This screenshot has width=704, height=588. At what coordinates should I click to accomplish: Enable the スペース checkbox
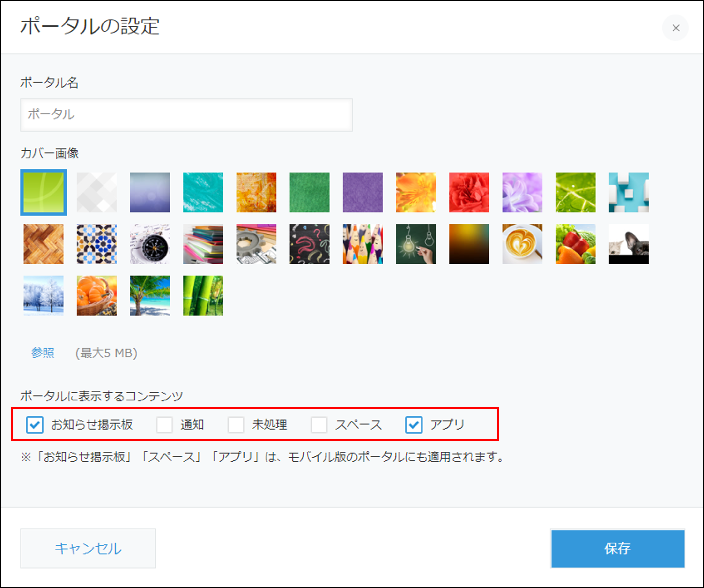320,425
